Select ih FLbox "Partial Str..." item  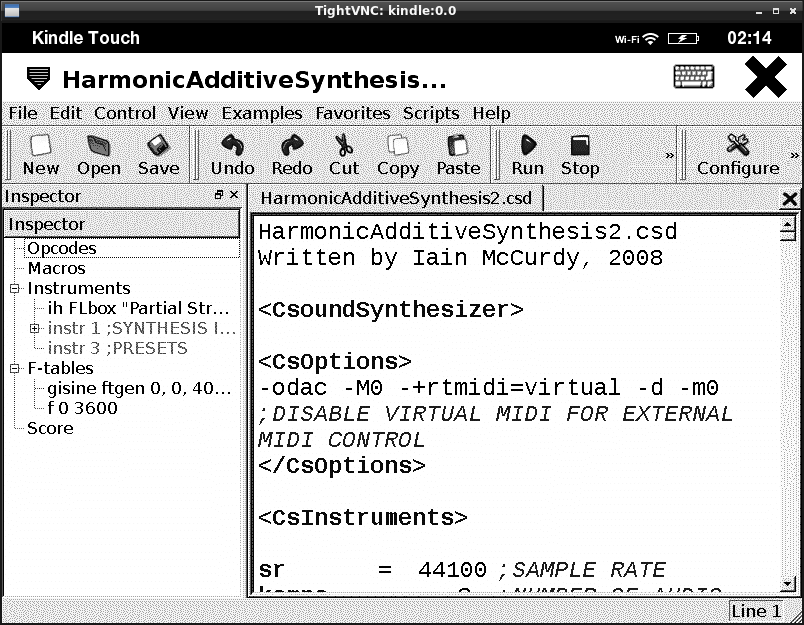point(138,309)
